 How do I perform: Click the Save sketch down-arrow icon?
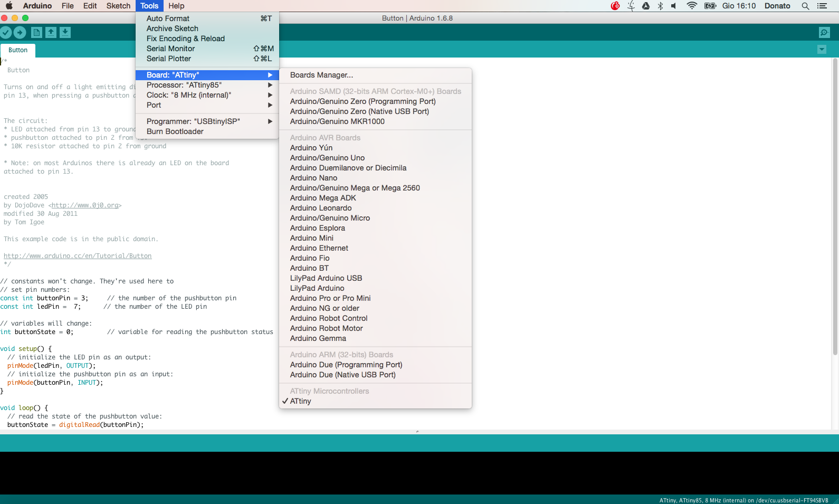pyautogui.click(x=65, y=33)
